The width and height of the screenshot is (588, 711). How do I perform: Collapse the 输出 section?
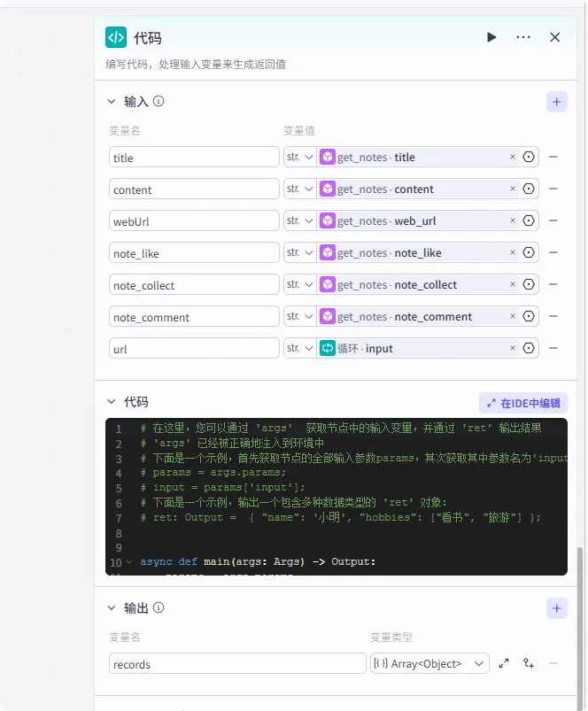pyautogui.click(x=112, y=608)
